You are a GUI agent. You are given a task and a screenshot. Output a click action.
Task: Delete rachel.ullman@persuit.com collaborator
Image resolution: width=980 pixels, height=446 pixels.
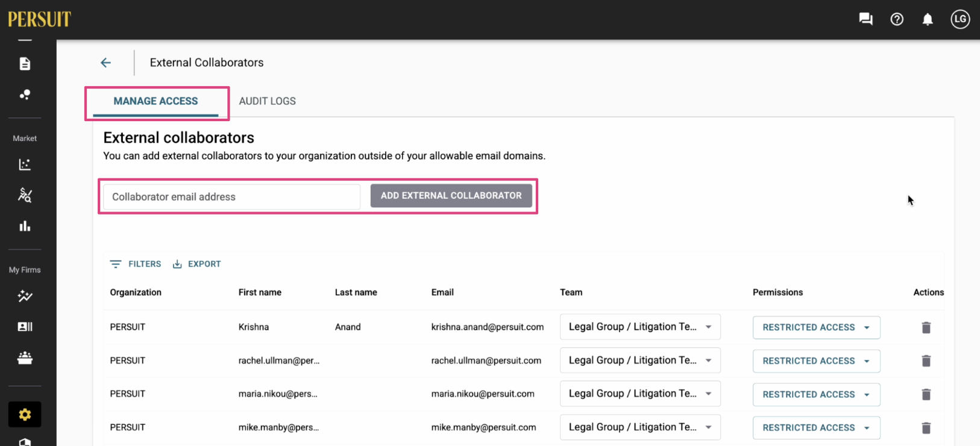pyautogui.click(x=926, y=361)
